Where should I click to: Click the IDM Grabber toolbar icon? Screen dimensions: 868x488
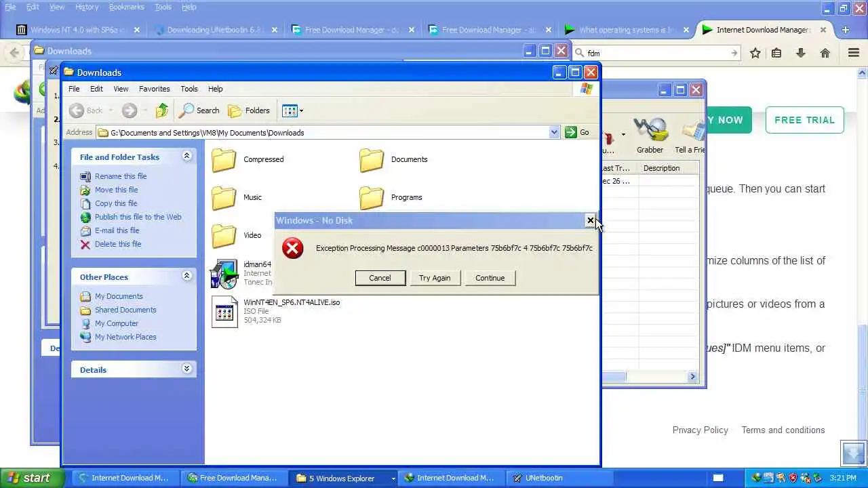(x=650, y=136)
